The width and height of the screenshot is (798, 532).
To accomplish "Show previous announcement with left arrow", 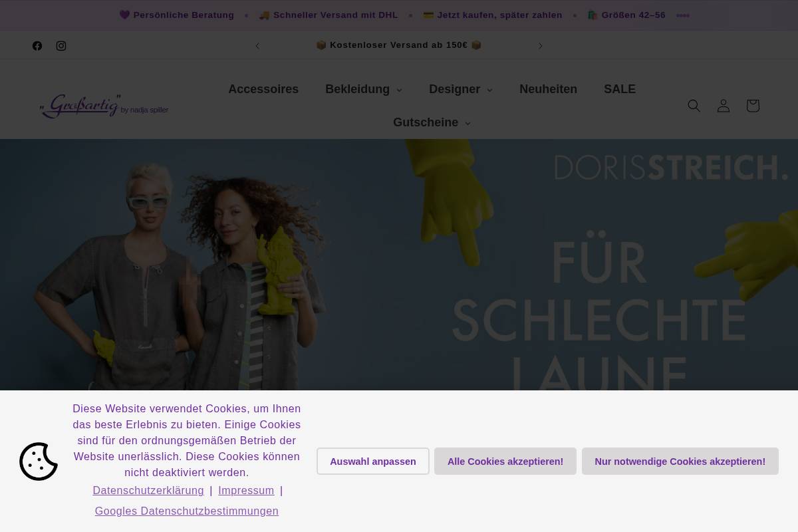I will [257, 46].
